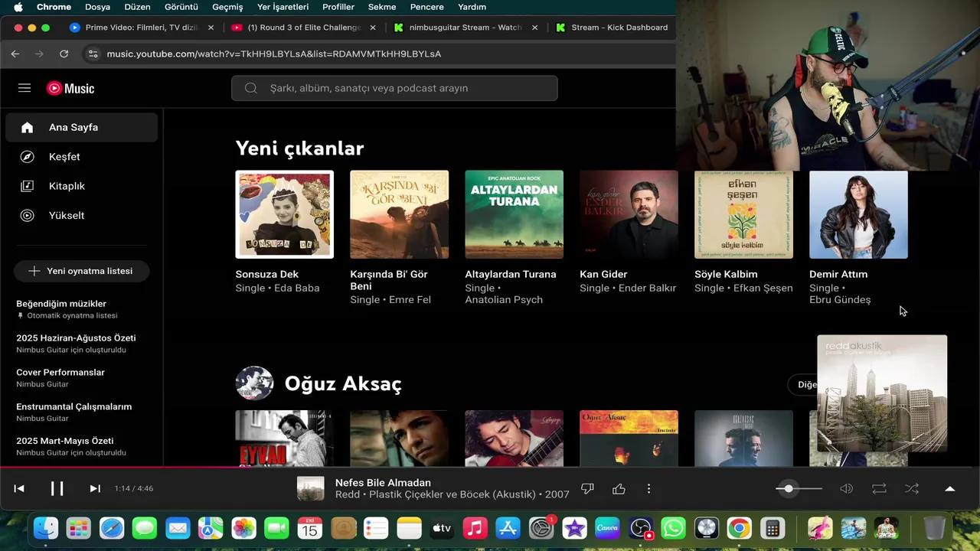
Task: Adjust the volume slider knob
Action: pos(789,488)
